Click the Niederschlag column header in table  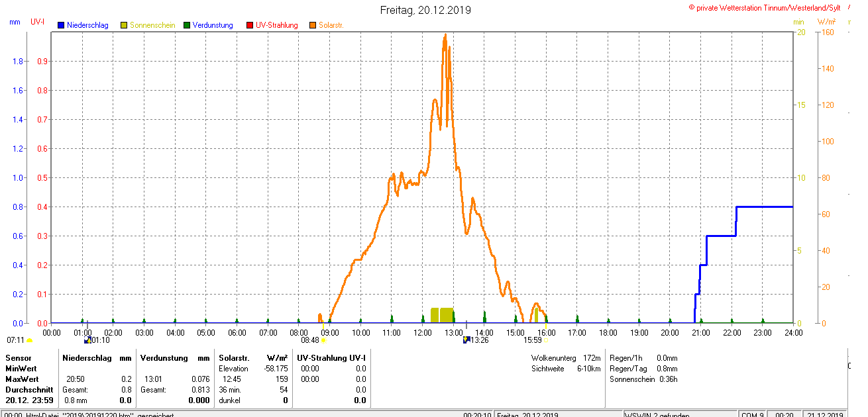click(x=86, y=358)
